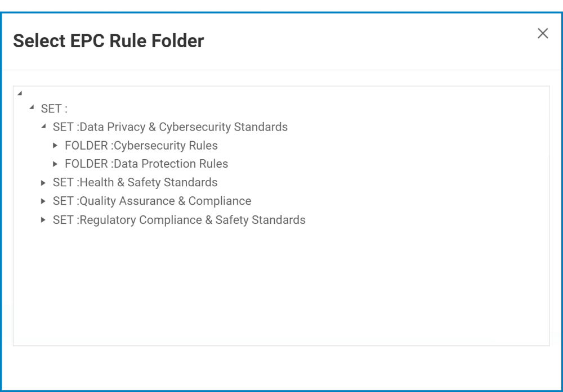The height and width of the screenshot is (392, 563).
Task: Click the blank footer below the tree panel
Action: coord(281,367)
